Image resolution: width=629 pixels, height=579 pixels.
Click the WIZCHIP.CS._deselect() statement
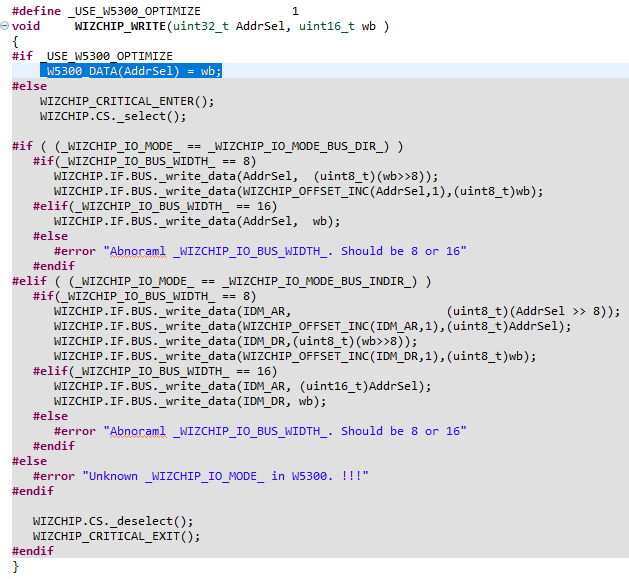[113, 521]
